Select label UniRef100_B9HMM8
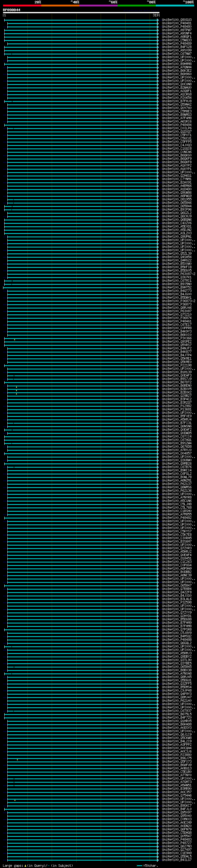197x868 pixels. 177,64
